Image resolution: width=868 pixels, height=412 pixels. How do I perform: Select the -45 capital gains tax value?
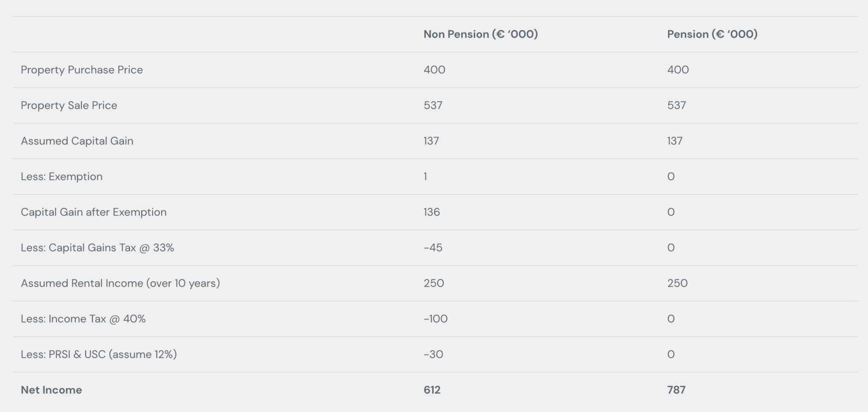tap(433, 248)
